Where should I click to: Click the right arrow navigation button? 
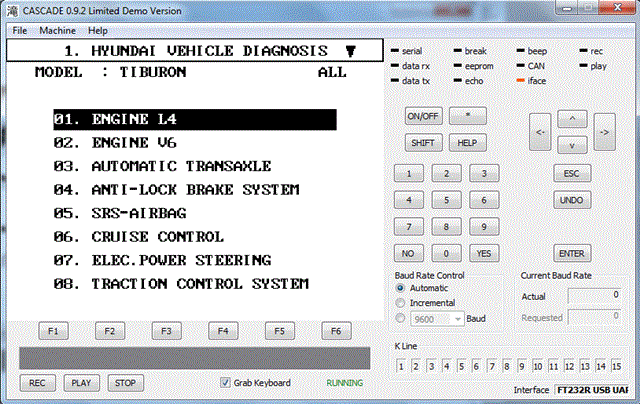[604, 132]
